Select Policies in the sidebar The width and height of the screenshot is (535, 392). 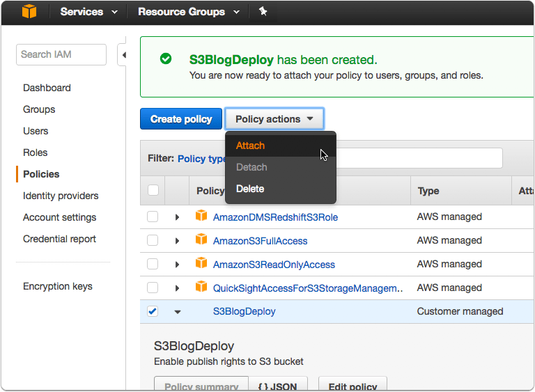41,174
